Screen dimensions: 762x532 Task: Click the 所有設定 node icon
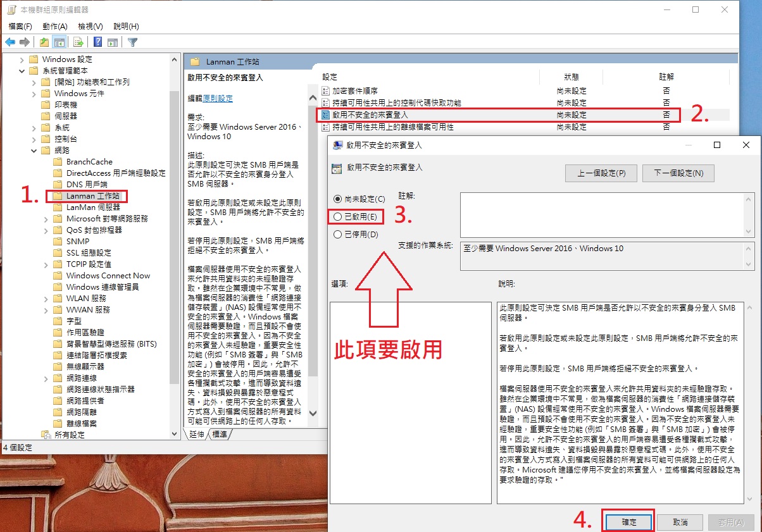pos(46,435)
